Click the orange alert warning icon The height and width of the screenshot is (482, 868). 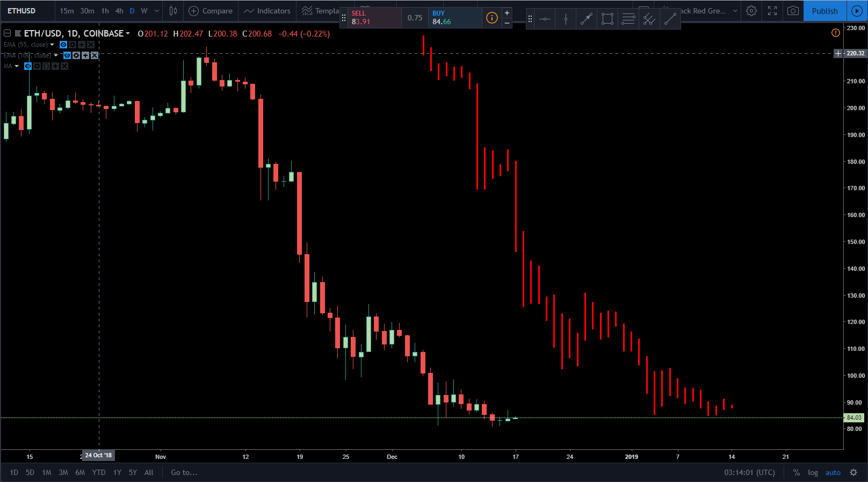tap(835, 33)
